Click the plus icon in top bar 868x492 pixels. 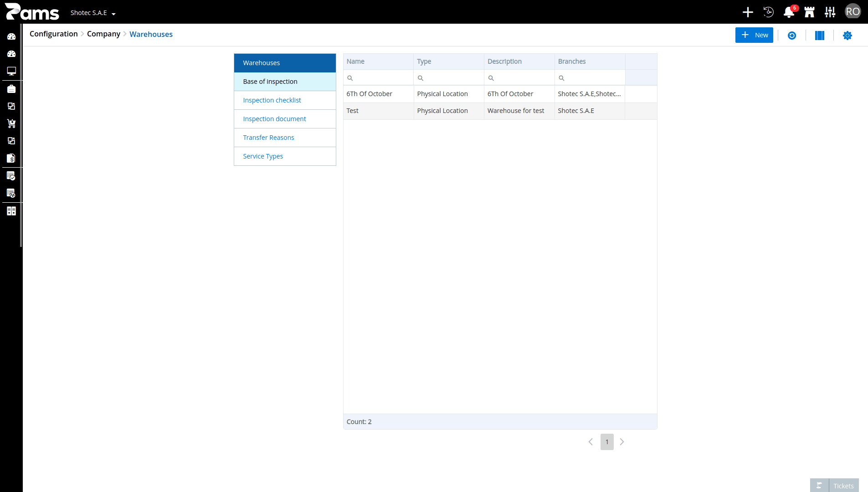pos(748,12)
